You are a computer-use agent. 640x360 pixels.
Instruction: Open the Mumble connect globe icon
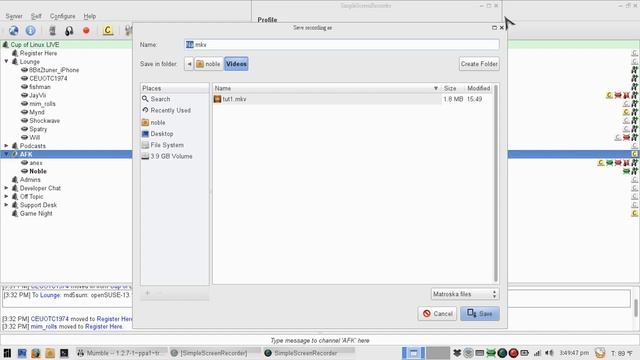13,31
